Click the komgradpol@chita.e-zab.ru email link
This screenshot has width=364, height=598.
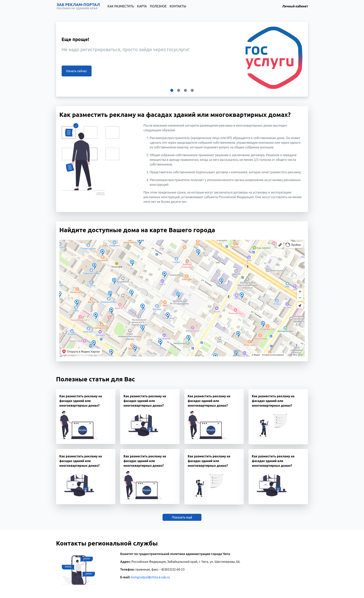[x=150, y=577]
